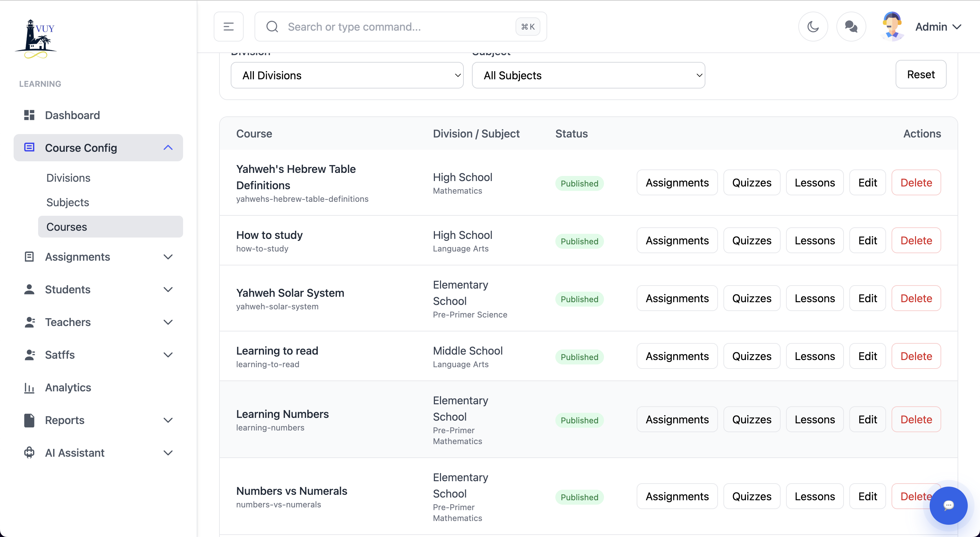Toggle dark mode moon icon
Image resolution: width=980 pixels, height=537 pixels.
pyautogui.click(x=813, y=27)
